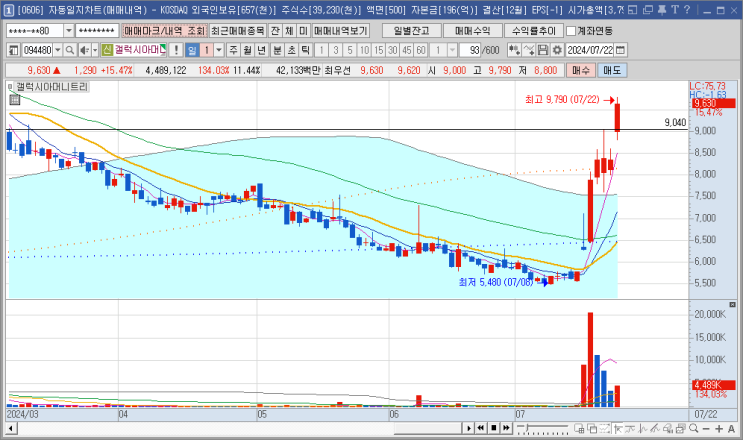Viewport: 743px width, 440px height.
Task: Click 매도 sell button
Action: [612, 70]
